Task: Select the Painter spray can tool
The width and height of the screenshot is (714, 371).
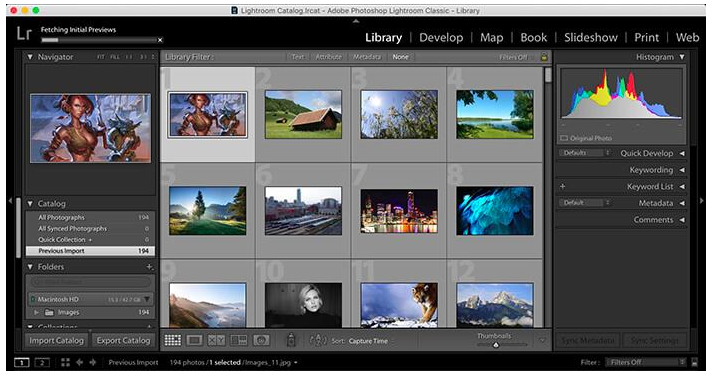Action: point(291,339)
